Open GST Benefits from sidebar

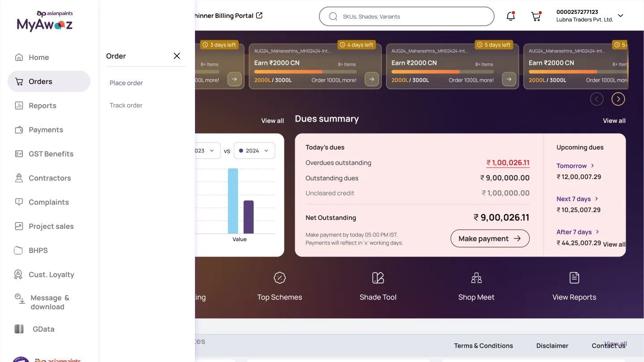pyautogui.click(x=49, y=154)
